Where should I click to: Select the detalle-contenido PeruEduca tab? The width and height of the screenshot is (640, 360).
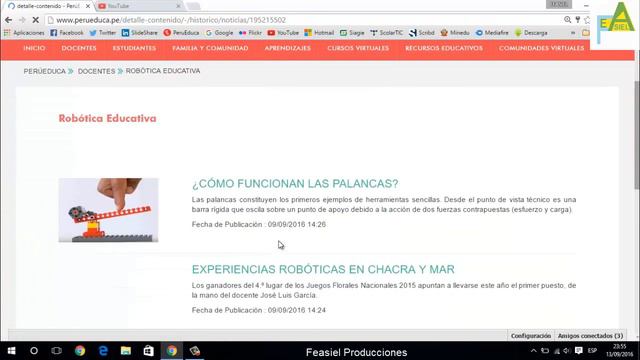pyautogui.click(x=48, y=6)
